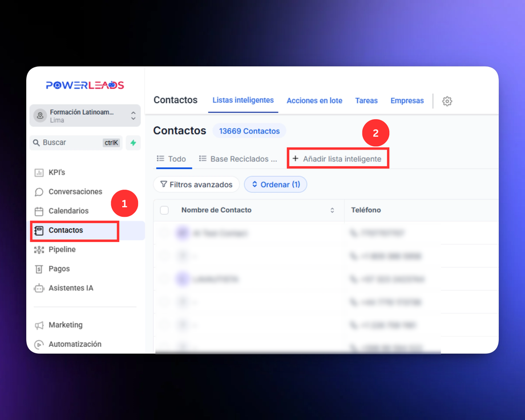Select the Base Reciclados ... list tab
Image resolution: width=525 pixels, height=420 pixels.
click(238, 159)
